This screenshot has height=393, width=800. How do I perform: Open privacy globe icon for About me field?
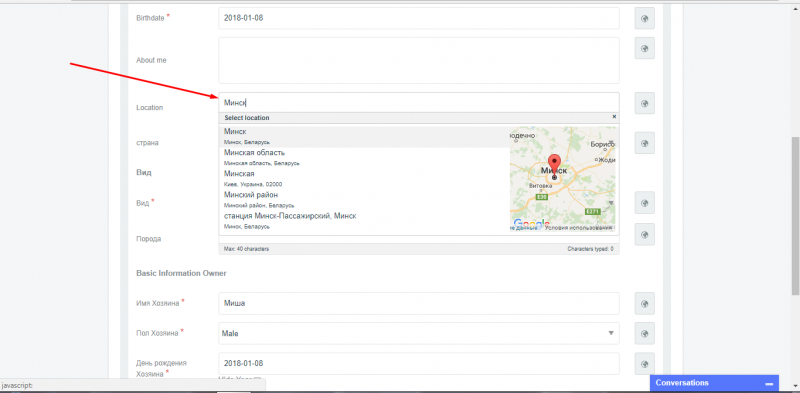coord(644,48)
